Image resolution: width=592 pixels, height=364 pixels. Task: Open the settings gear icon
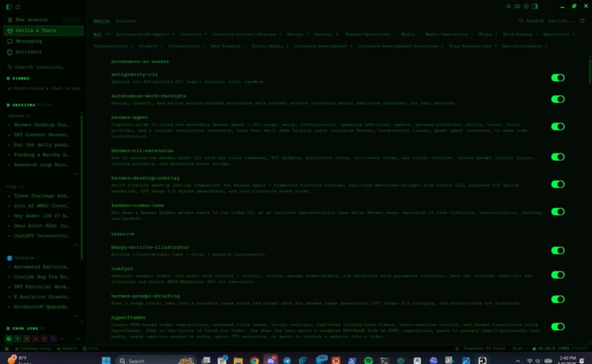click(526, 6)
